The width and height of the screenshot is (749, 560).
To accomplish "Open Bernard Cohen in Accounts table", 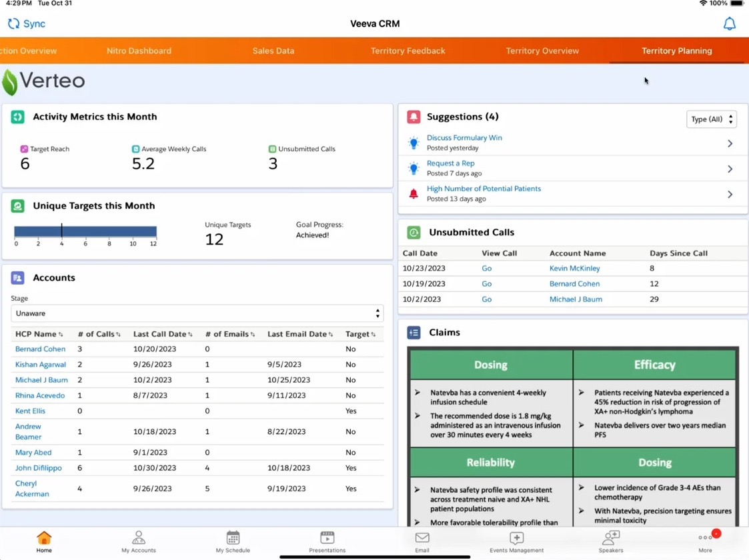I will pyautogui.click(x=40, y=349).
